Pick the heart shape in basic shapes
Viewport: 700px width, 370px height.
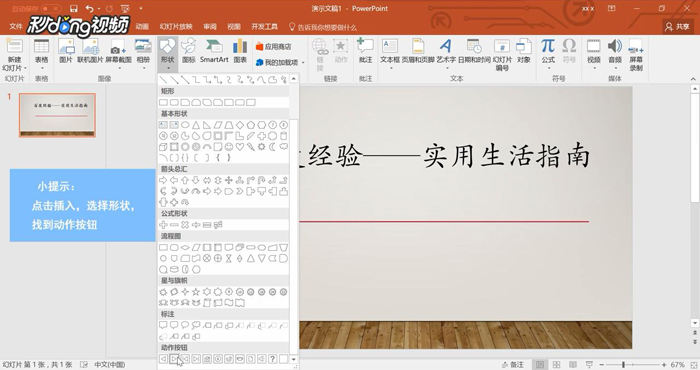click(240, 147)
